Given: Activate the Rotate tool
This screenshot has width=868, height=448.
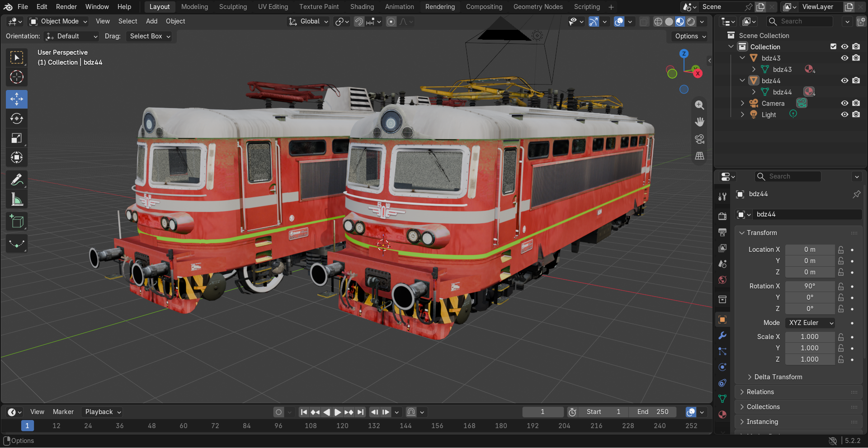Looking at the screenshot, I should pyautogui.click(x=17, y=118).
